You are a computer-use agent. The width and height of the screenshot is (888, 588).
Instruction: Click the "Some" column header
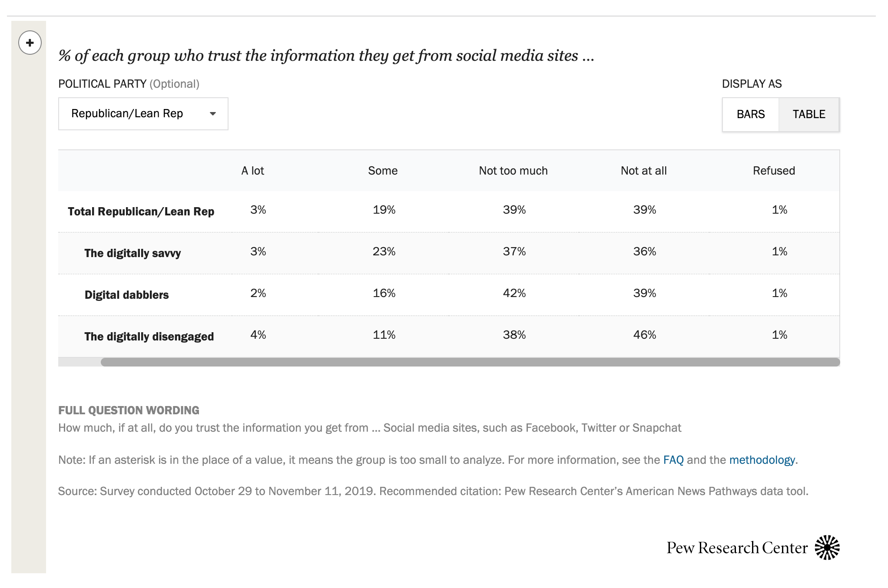coord(383,171)
